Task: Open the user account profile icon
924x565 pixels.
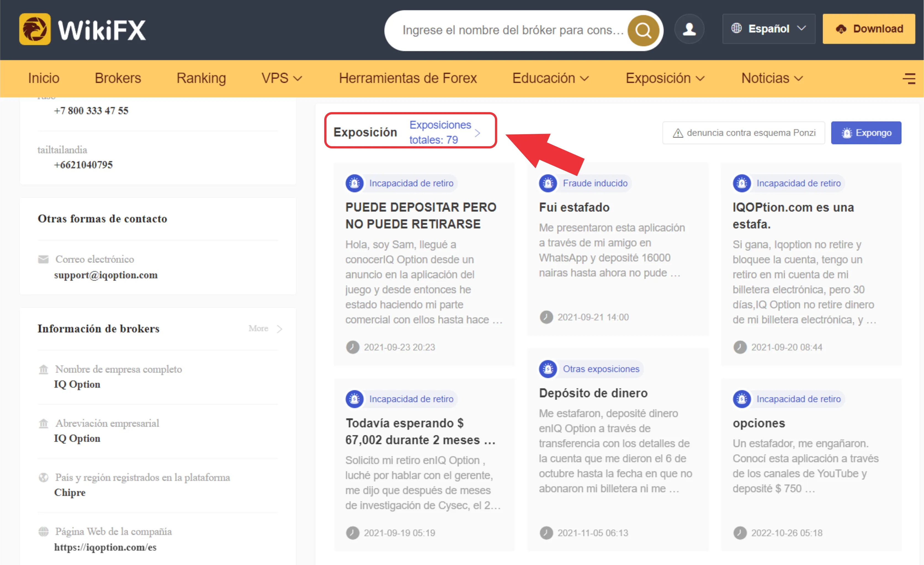Action: [689, 29]
